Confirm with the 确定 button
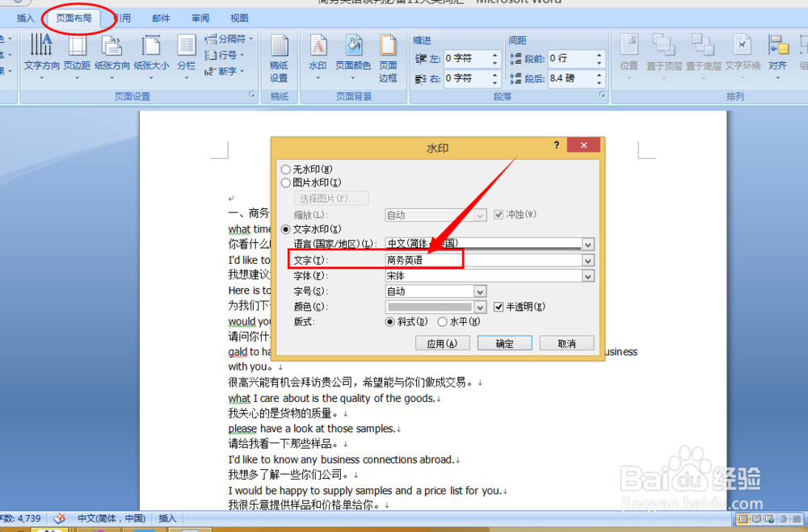Screen dimensions: 808x532 pos(504,344)
